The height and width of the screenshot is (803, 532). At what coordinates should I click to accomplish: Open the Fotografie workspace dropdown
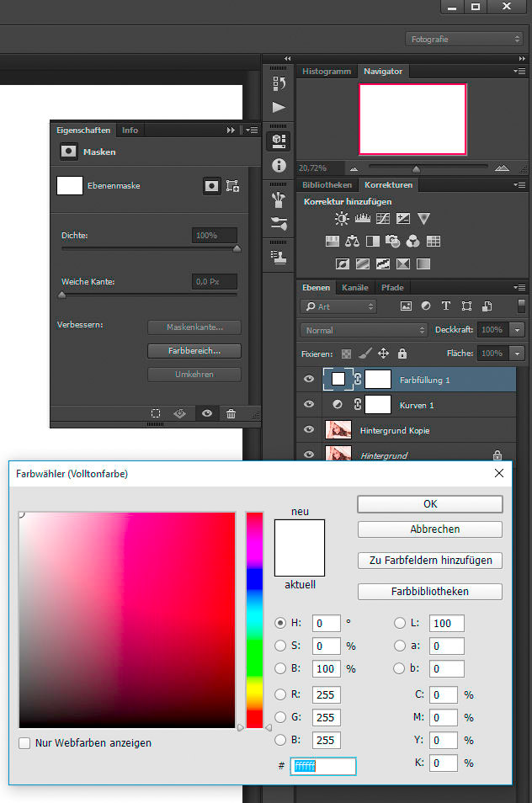point(465,39)
